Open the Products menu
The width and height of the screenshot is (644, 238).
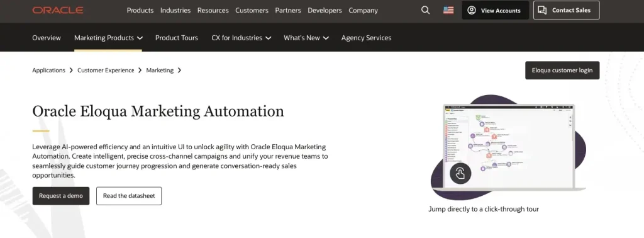140,10
